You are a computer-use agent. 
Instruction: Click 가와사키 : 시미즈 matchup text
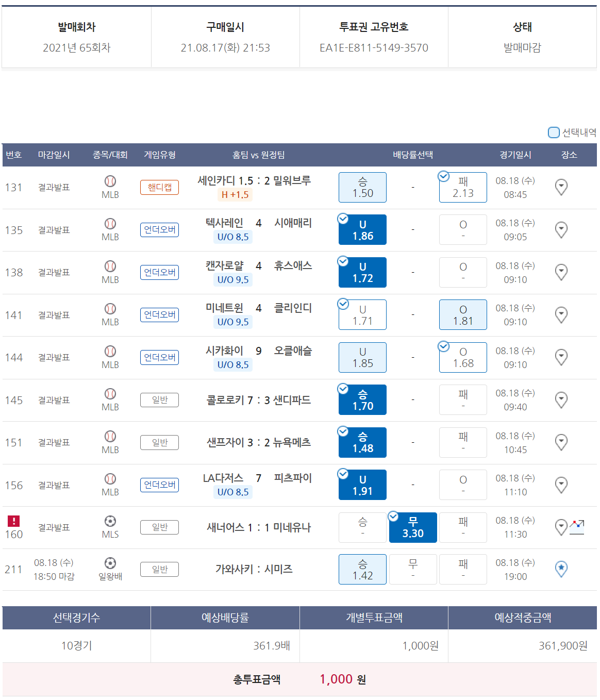(x=254, y=569)
